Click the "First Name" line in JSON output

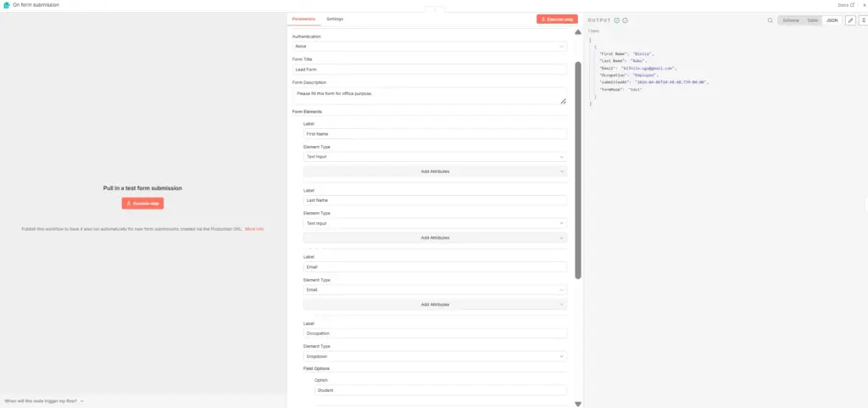click(x=626, y=53)
